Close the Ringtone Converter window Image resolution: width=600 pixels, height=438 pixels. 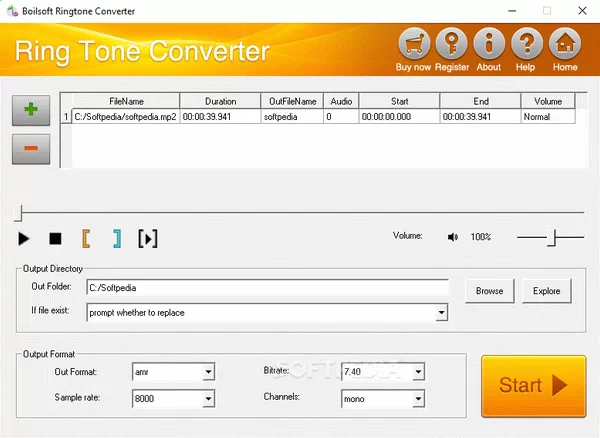tap(582, 11)
